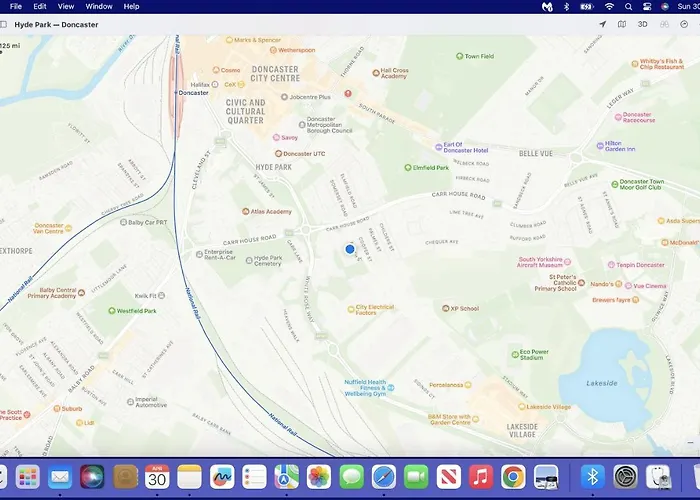This screenshot has width=700, height=500.
Task: Select the Hyde Park Cemetery marker
Action: (x=249, y=260)
